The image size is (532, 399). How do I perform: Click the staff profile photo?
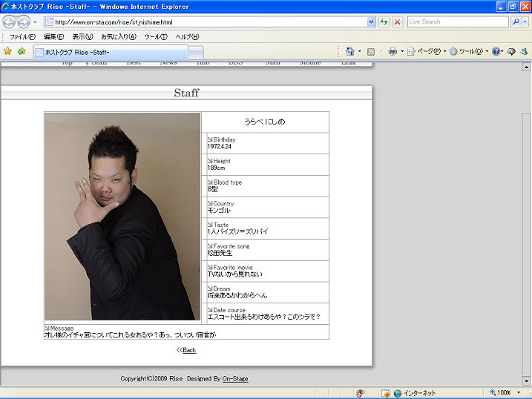[122, 217]
